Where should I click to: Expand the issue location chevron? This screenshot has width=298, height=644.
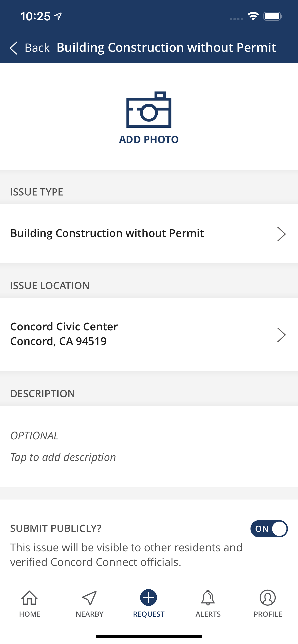click(x=281, y=334)
